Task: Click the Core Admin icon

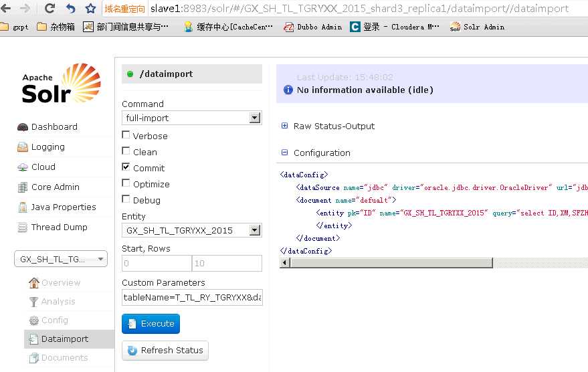Action: (x=23, y=187)
